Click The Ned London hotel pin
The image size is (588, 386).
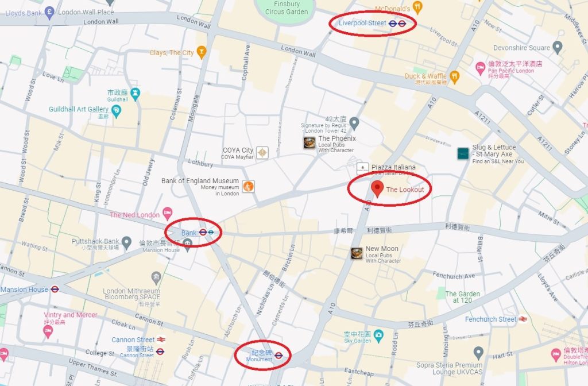tap(167, 214)
